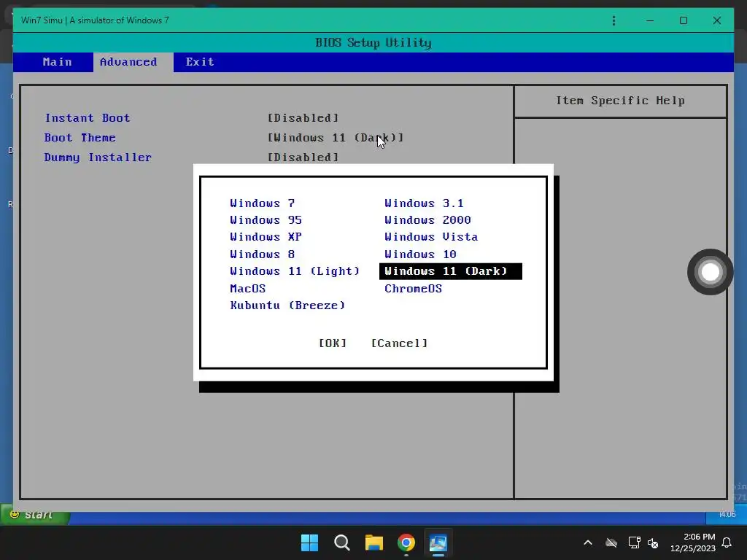Click the Dummy Installer label
Screen dimensions: 747x560
(98, 157)
